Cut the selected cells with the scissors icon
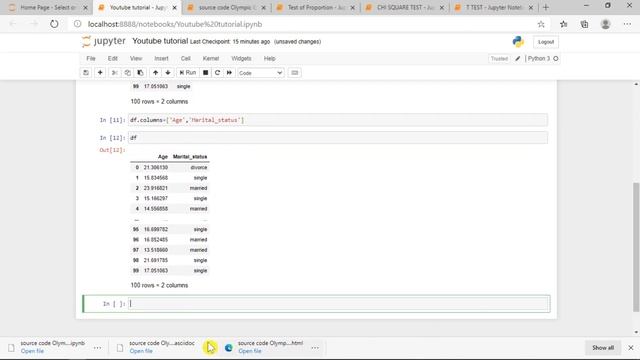640x360 pixels. click(115, 73)
